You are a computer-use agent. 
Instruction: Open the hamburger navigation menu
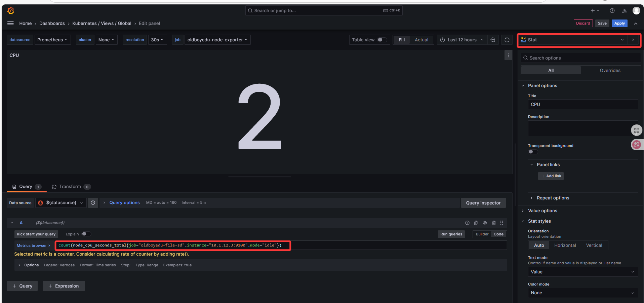pos(10,23)
